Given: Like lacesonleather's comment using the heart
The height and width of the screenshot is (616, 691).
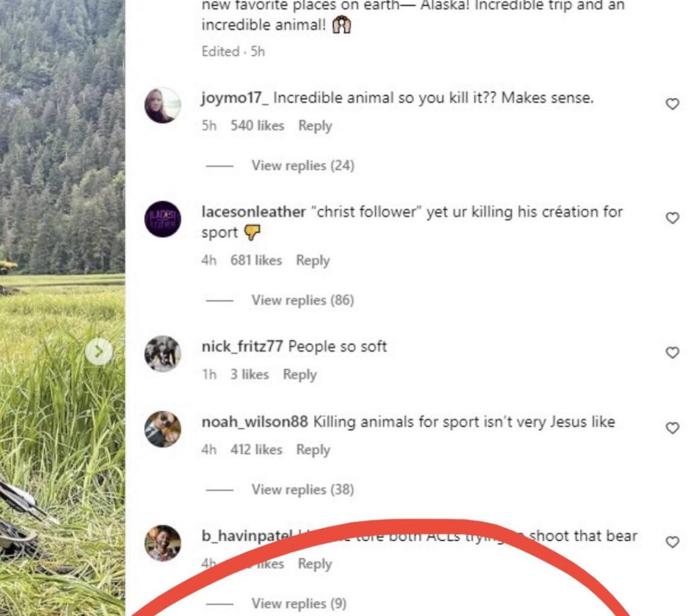Looking at the screenshot, I should coord(672,218).
